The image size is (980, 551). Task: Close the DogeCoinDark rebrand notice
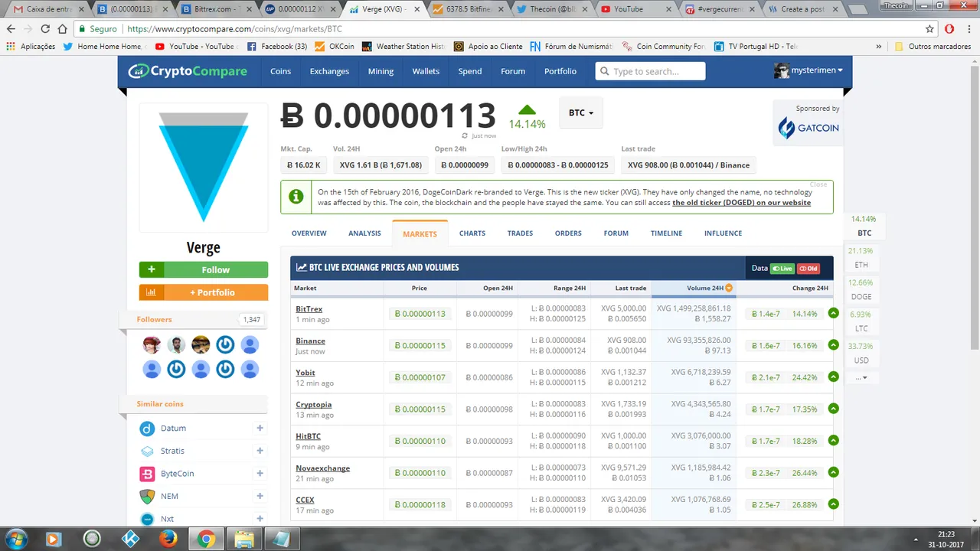click(818, 184)
